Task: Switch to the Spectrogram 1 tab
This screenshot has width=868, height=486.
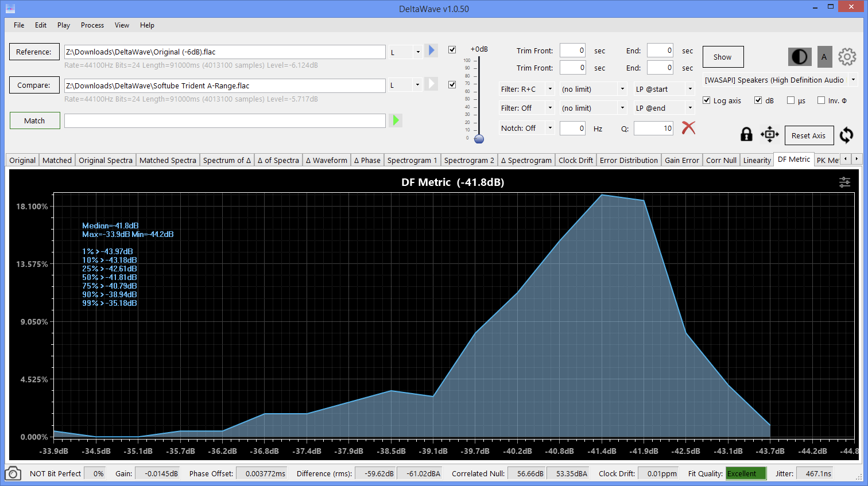Action: tap(412, 160)
